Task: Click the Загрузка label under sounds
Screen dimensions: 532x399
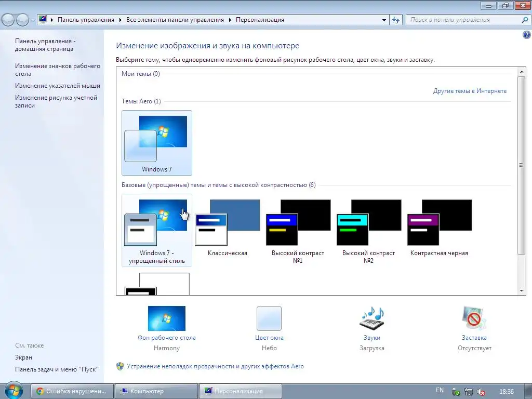Action: pos(372,348)
